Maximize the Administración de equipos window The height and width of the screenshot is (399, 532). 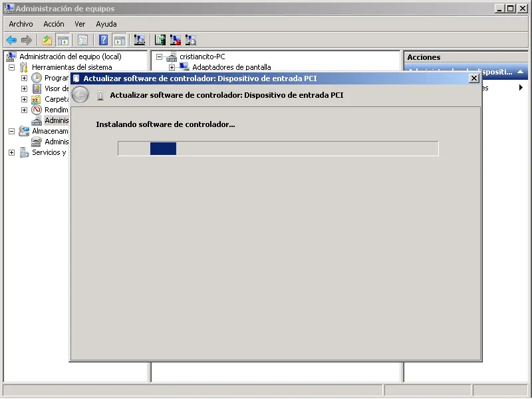coord(511,9)
